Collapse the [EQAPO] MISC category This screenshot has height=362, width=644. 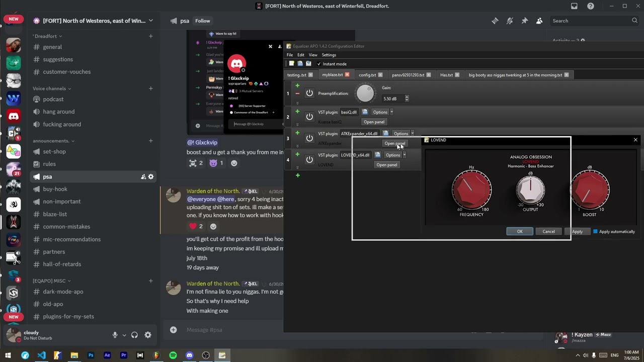(52, 281)
